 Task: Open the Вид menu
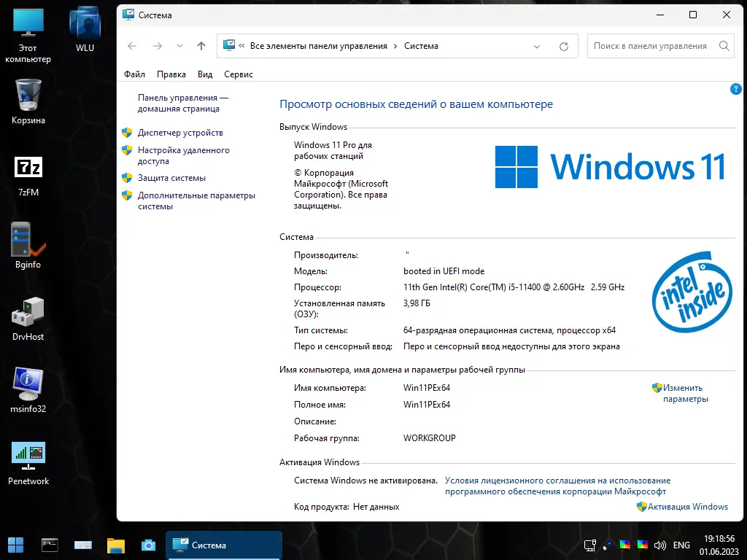click(x=205, y=74)
